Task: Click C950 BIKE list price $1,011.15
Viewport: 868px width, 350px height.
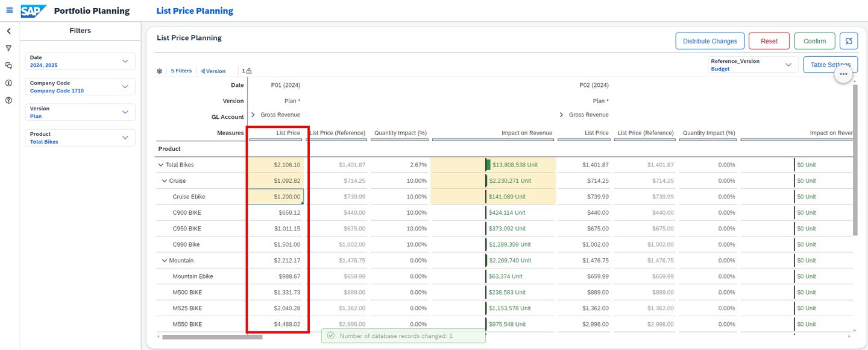Action: (275, 229)
